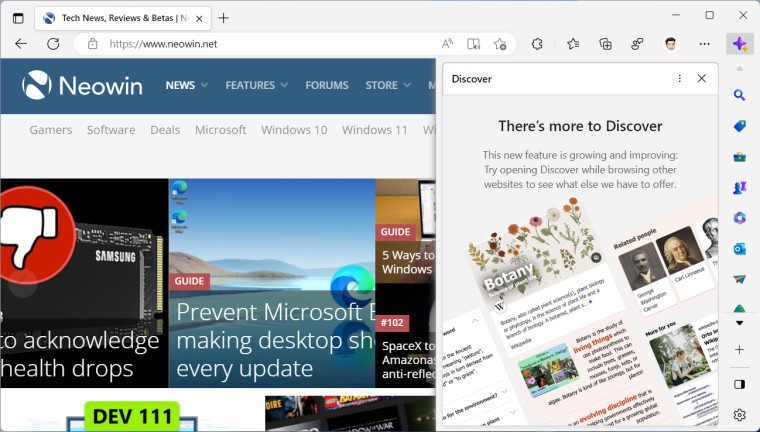
Task: Toggle the sidebar visibility icon
Action: click(x=739, y=384)
